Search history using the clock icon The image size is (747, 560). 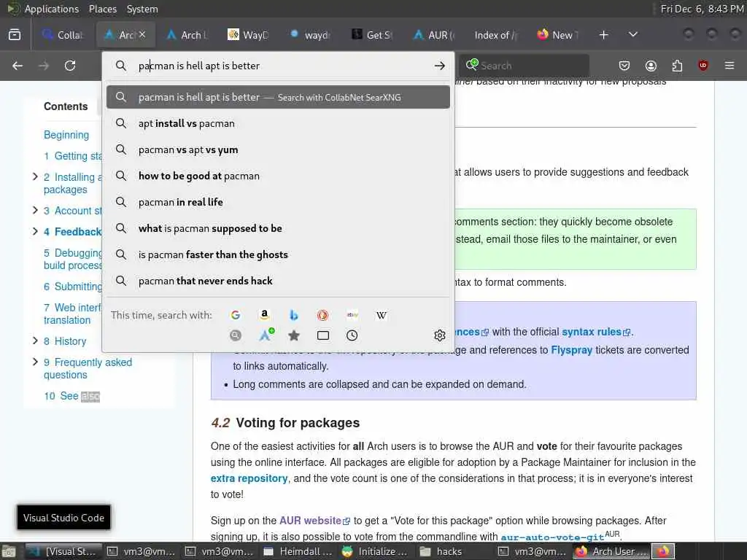352,335
